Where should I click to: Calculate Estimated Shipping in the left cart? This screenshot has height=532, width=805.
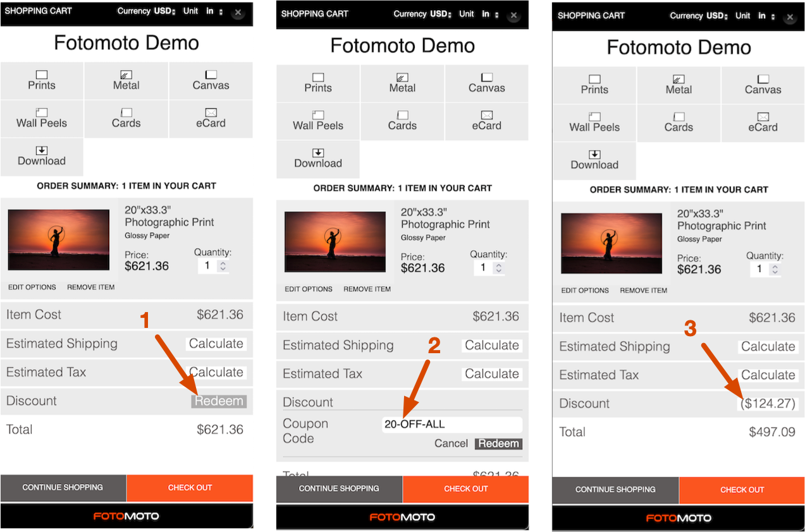pos(216,344)
